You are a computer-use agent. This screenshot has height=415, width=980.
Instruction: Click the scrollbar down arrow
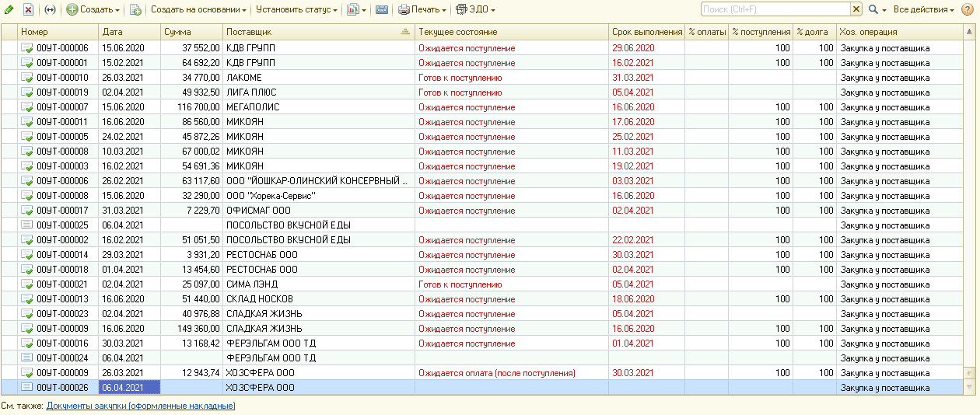pyautogui.click(x=969, y=387)
